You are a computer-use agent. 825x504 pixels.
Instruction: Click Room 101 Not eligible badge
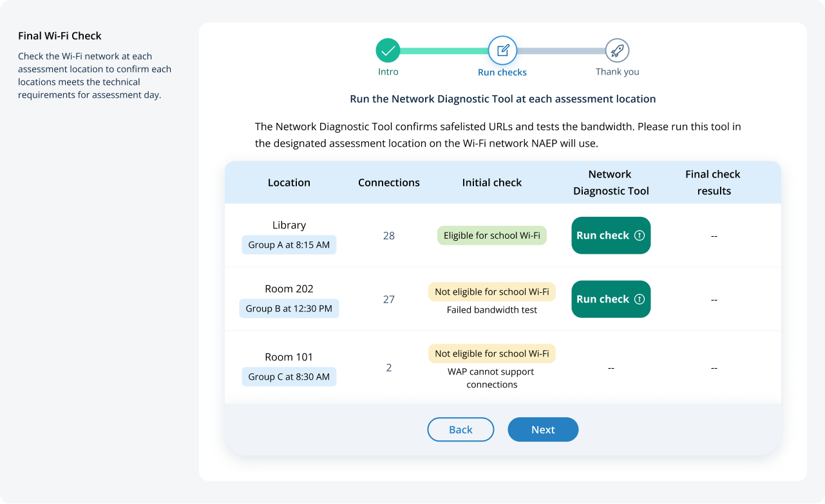[x=492, y=353]
